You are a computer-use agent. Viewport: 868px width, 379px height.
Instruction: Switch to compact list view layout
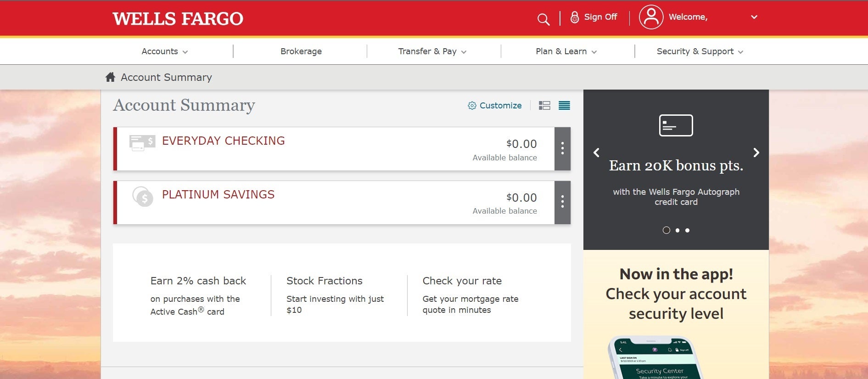tap(564, 106)
